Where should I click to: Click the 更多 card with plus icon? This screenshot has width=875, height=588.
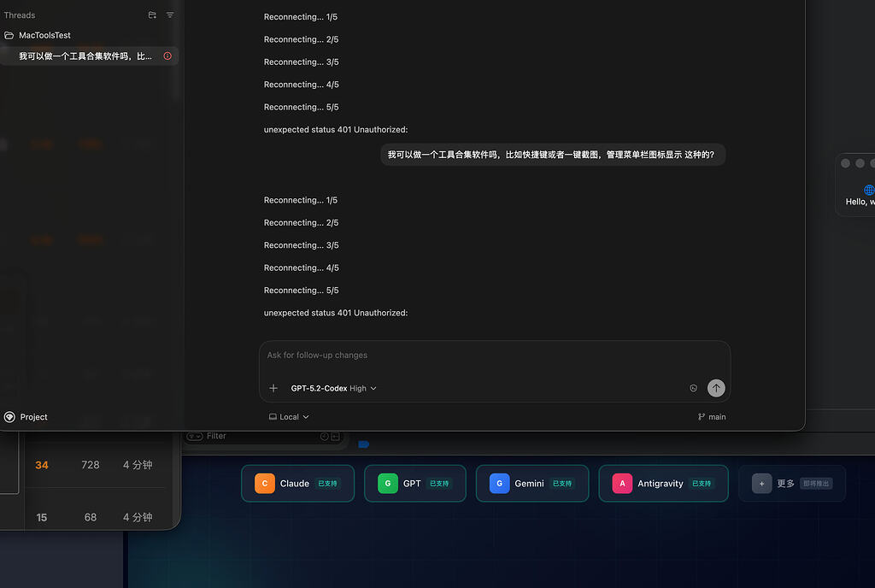[x=792, y=483]
